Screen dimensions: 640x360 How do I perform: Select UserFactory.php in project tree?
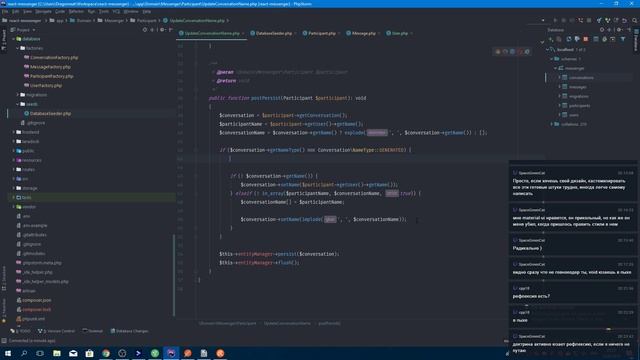(x=46, y=86)
